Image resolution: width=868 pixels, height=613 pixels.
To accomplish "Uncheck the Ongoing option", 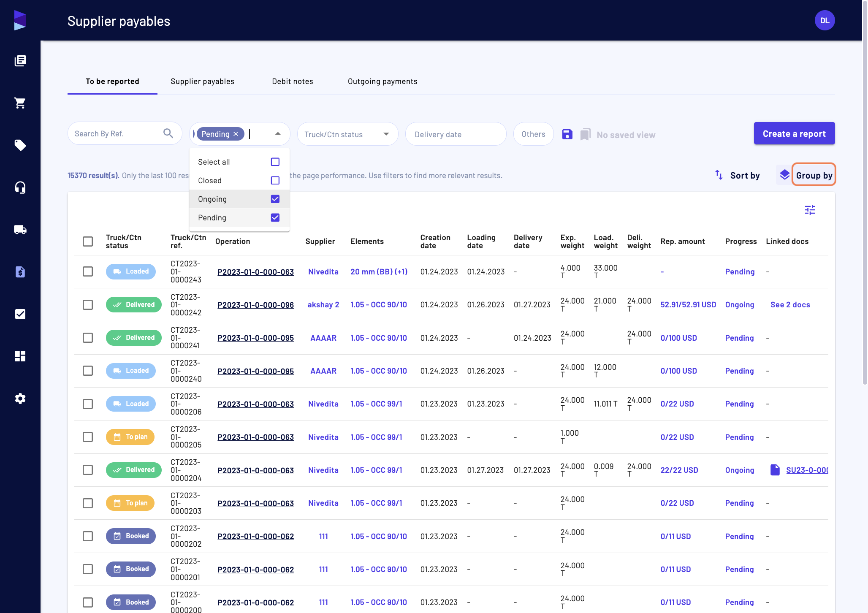I will (275, 199).
